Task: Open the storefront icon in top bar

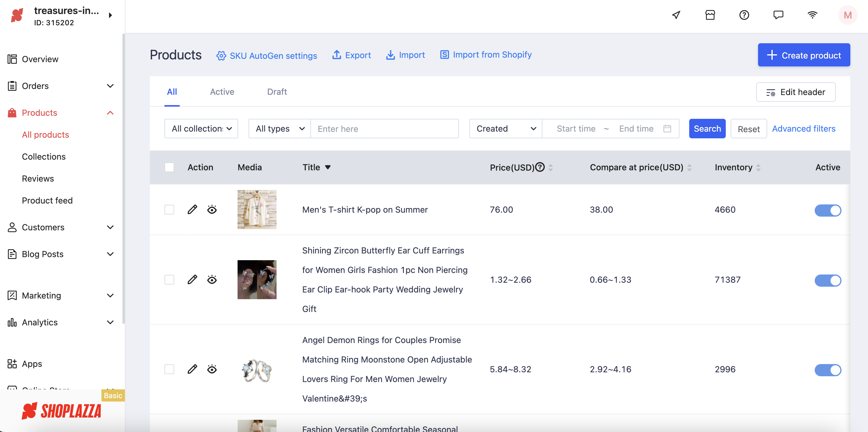Action: pyautogui.click(x=710, y=15)
